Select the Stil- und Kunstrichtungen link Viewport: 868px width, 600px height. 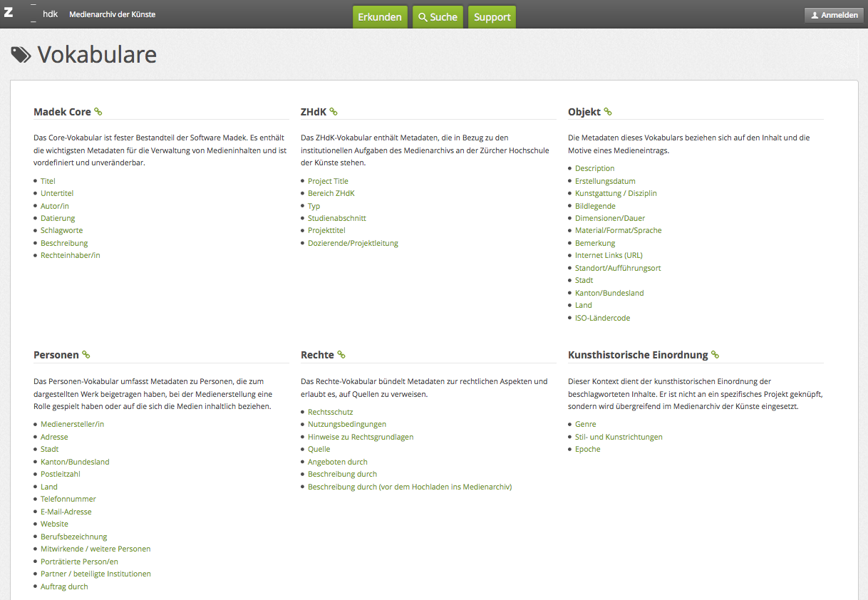[619, 438]
